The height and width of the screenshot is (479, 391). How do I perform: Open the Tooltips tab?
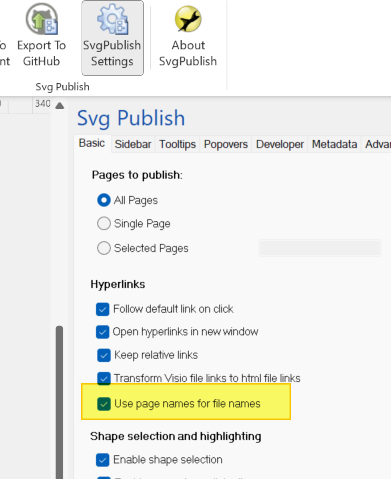[x=177, y=144]
